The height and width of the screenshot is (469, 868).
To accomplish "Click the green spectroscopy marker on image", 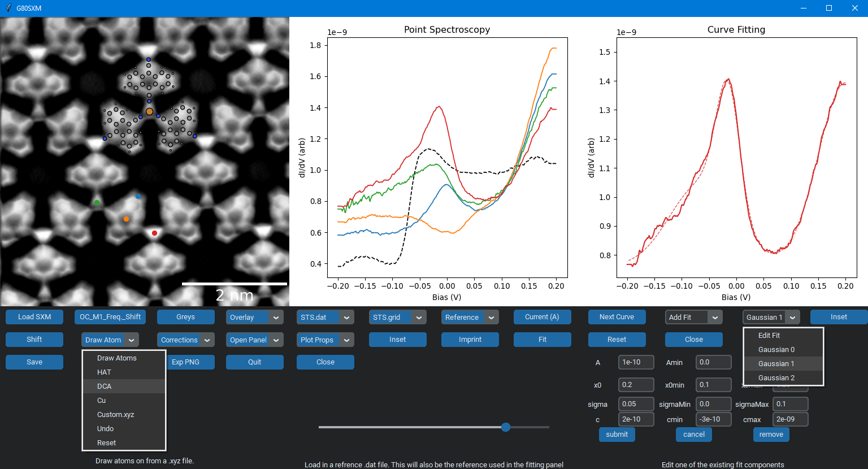I will point(97,202).
